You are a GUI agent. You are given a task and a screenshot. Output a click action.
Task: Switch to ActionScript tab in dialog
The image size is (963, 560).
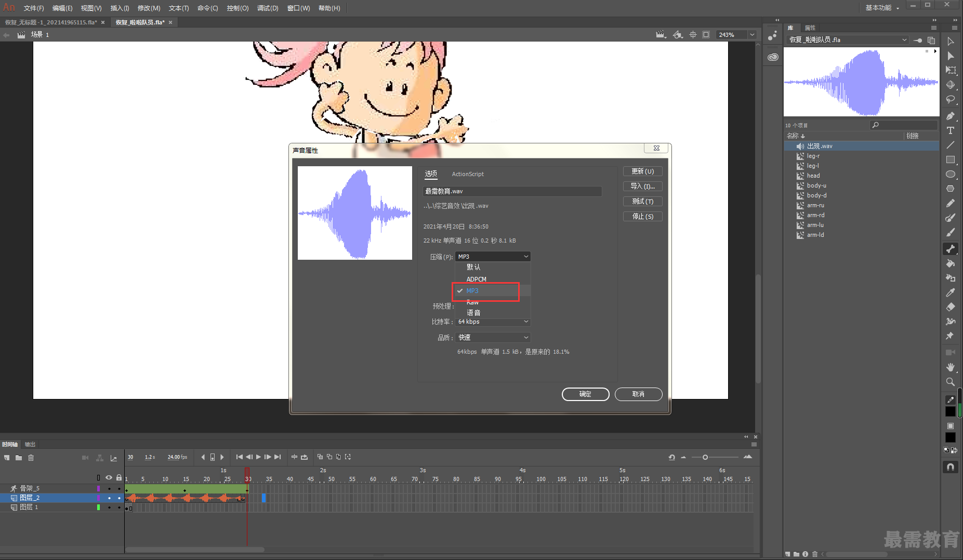(468, 174)
